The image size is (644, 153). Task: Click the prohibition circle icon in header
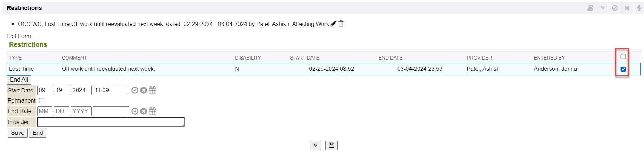point(615,8)
